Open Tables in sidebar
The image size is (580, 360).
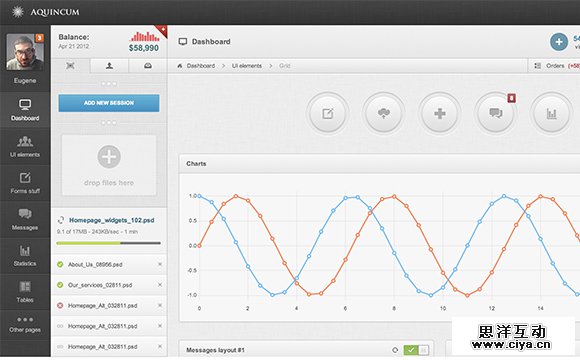point(25,292)
